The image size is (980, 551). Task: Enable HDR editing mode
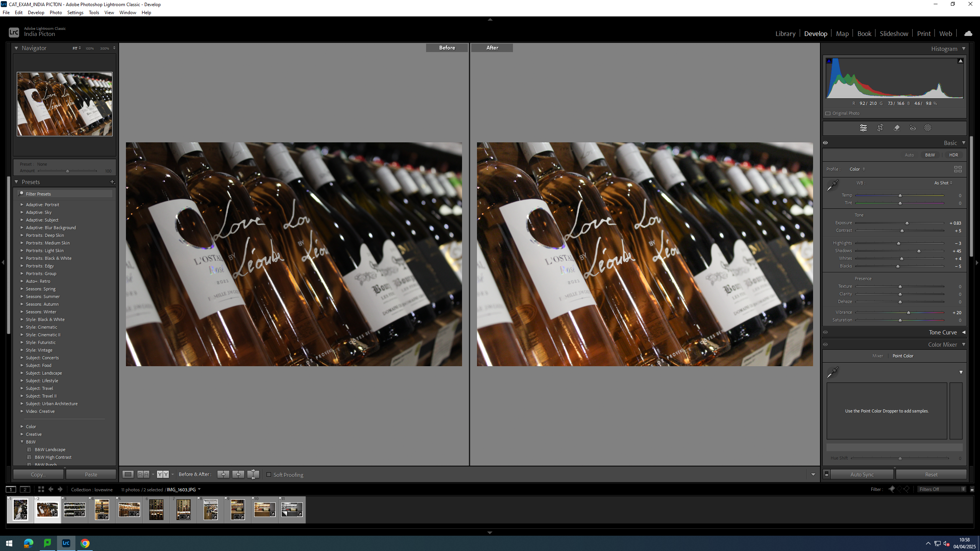(x=953, y=155)
